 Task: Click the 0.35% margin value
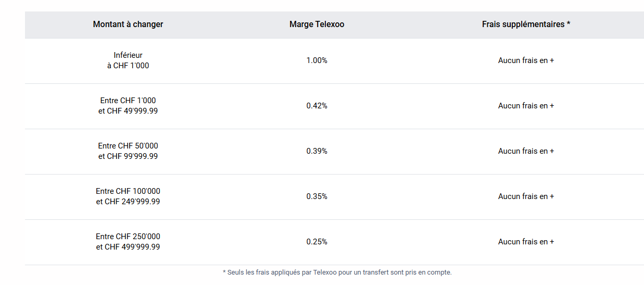click(x=317, y=196)
